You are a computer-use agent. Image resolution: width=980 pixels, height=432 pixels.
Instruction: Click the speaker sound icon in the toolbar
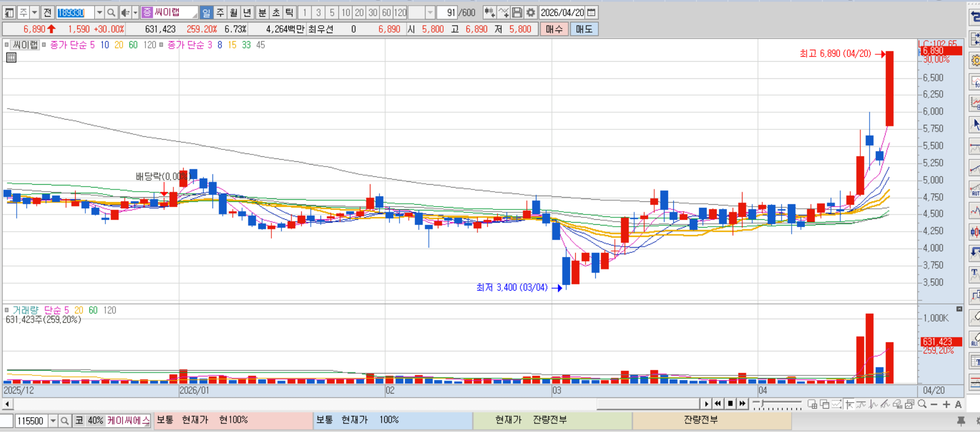click(x=125, y=13)
